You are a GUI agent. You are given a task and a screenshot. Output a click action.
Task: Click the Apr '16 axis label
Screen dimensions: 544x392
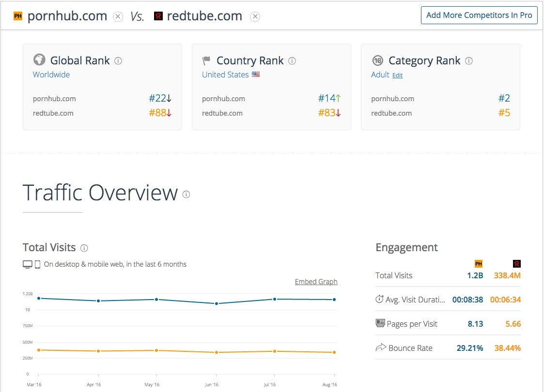pos(93,385)
